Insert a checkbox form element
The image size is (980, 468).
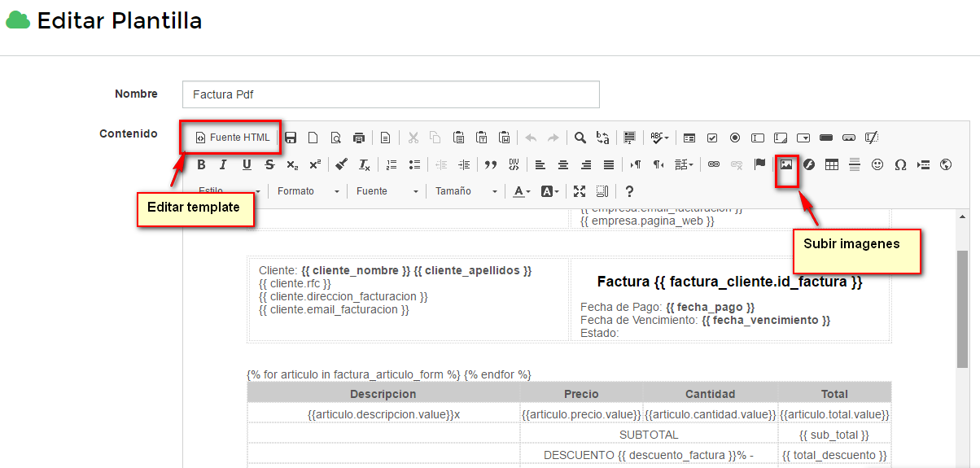712,138
